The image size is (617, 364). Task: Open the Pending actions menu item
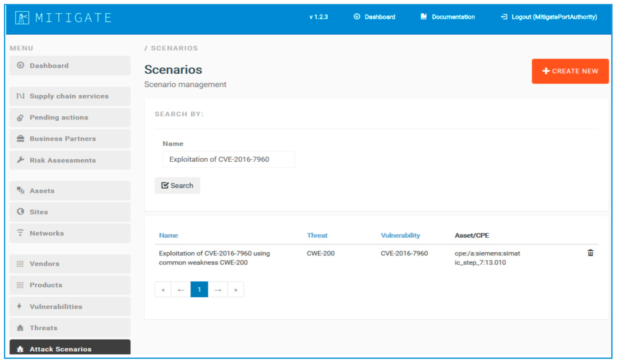(x=70, y=117)
